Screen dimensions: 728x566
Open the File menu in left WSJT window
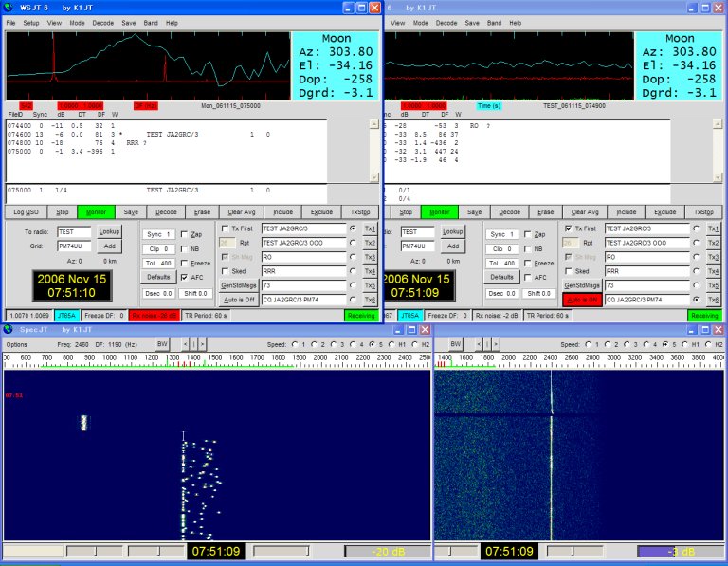coord(10,23)
